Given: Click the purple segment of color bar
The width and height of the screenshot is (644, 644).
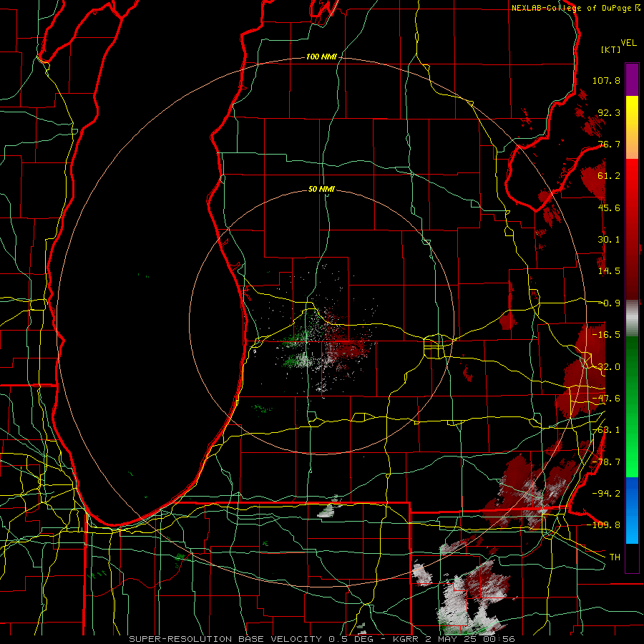Looking at the screenshot, I should (632, 79).
